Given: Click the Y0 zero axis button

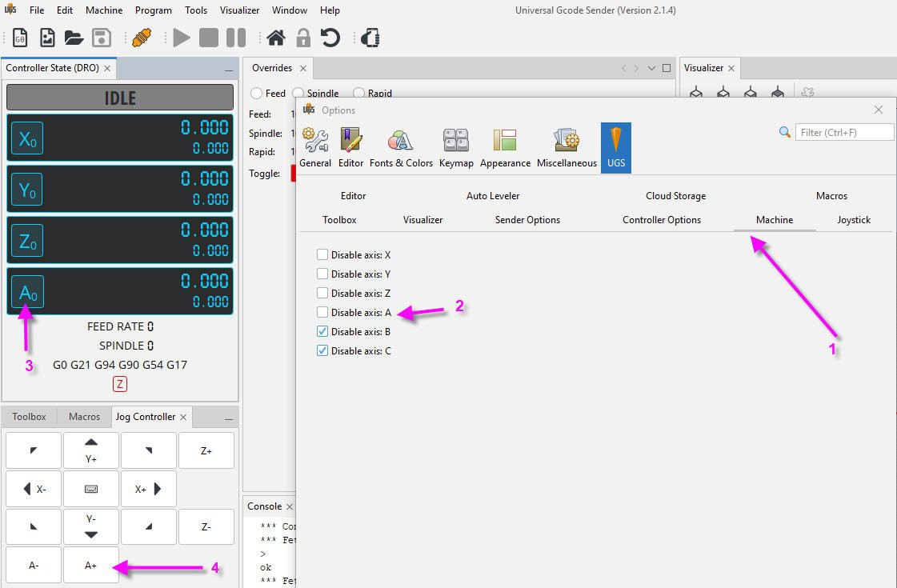Looking at the screenshot, I should 27,190.
